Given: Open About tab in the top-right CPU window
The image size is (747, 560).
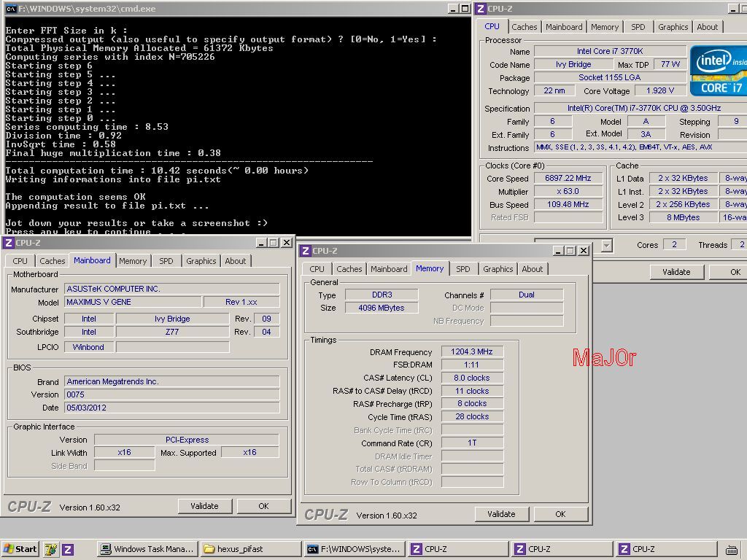Looking at the screenshot, I should pyautogui.click(x=707, y=27).
